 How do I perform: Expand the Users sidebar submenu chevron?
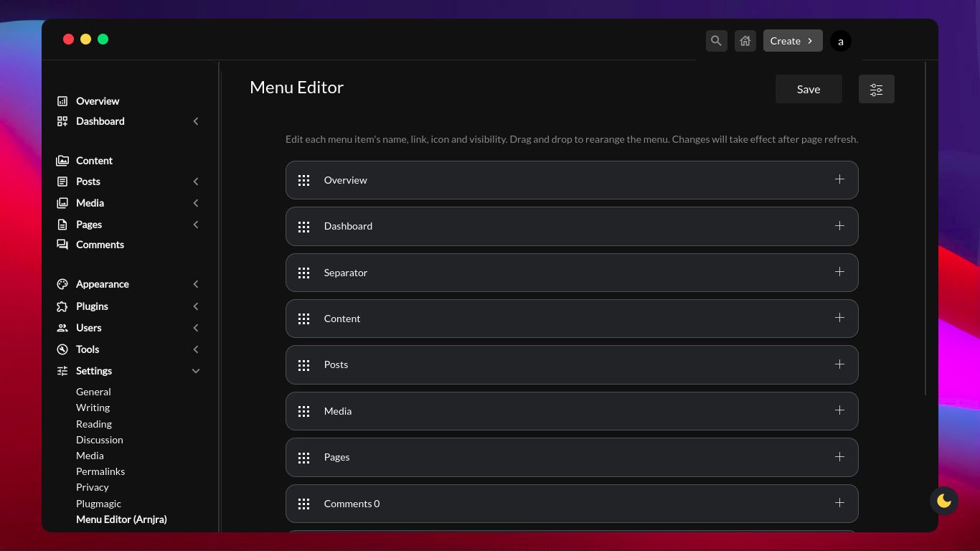coord(196,328)
